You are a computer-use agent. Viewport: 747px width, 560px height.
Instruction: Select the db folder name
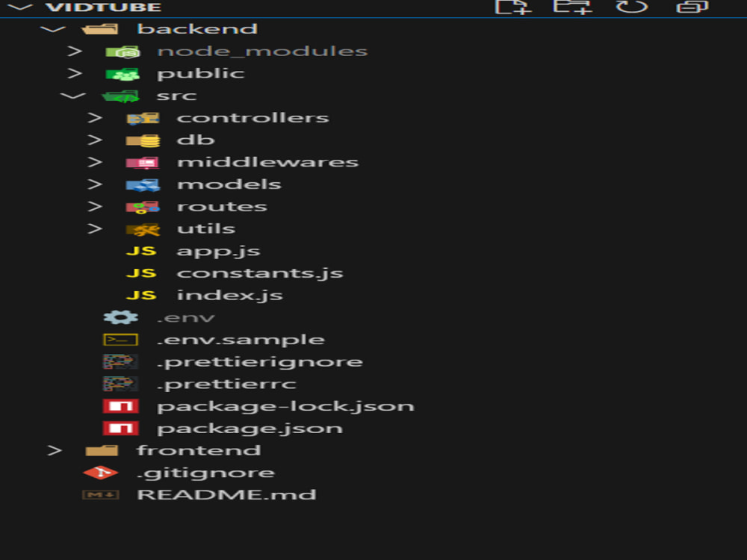[196, 140]
